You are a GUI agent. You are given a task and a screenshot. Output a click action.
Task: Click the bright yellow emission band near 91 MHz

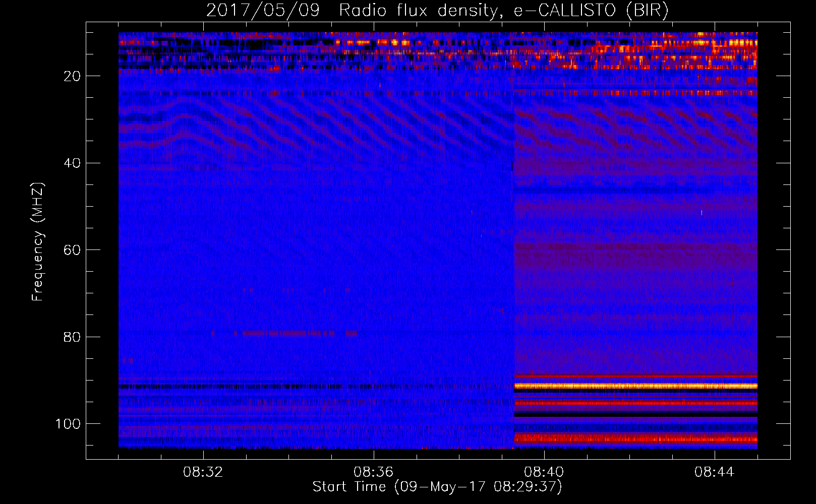[635, 386]
